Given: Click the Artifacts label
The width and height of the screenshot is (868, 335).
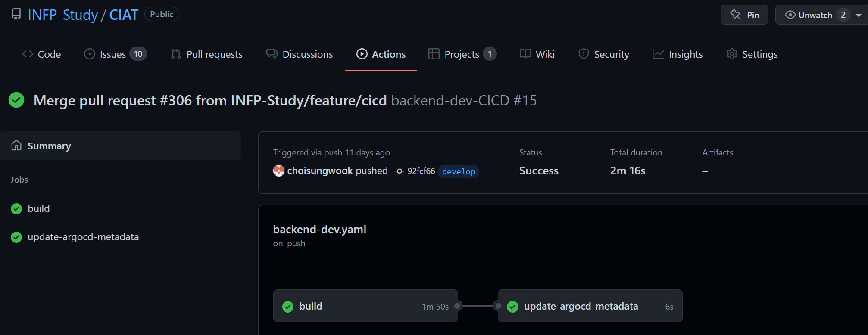Looking at the screenshot, I should click(x=718, y=152).
